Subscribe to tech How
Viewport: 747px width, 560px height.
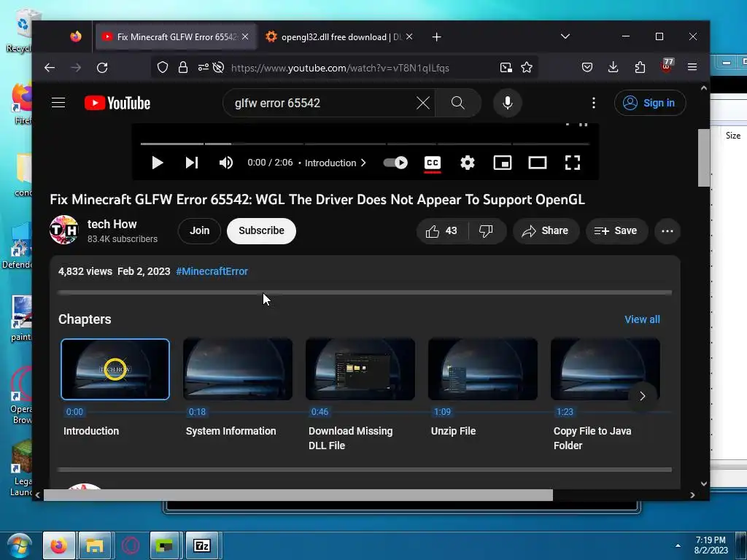click(261, 231)
